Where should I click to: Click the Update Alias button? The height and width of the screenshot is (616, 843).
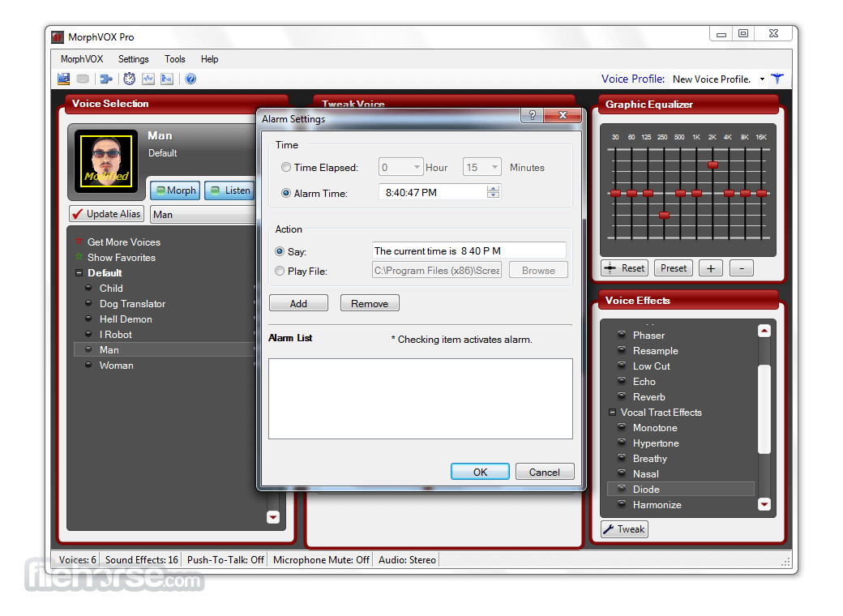click(106, 214)
